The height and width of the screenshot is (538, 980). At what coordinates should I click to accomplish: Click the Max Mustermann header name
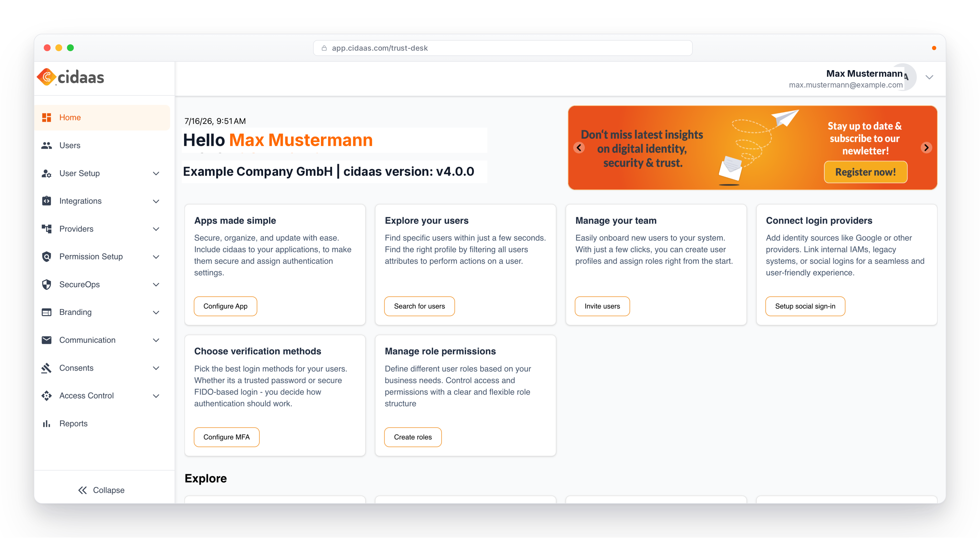864,74
